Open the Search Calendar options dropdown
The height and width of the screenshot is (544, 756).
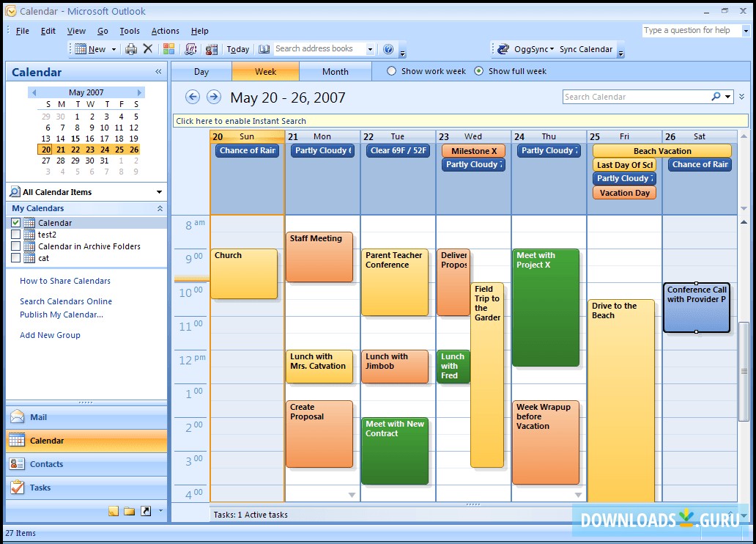pos(727,97)
